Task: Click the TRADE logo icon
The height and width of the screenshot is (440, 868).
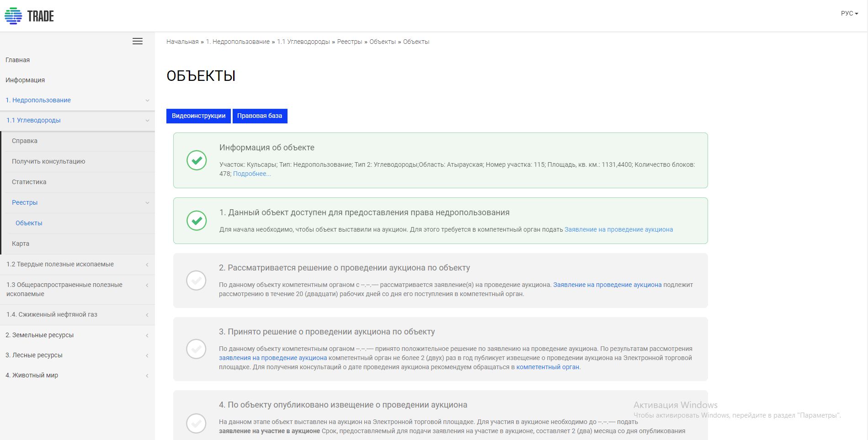Action: 13,16
